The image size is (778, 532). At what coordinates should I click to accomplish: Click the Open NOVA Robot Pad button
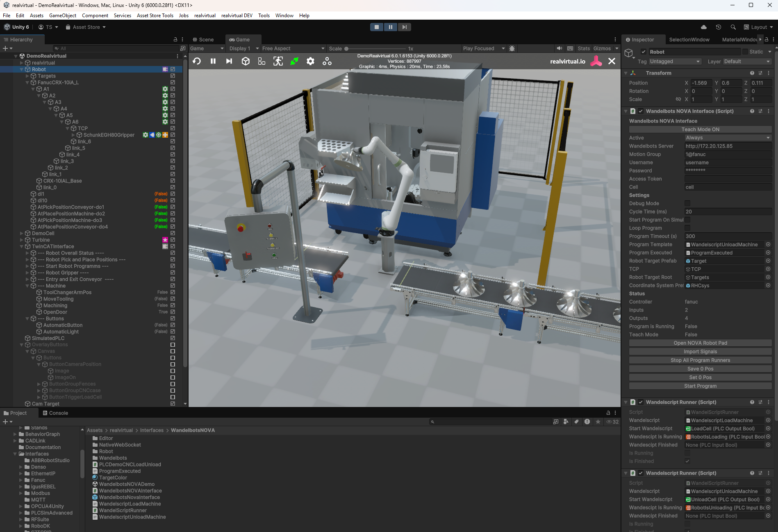coord(700,343)
